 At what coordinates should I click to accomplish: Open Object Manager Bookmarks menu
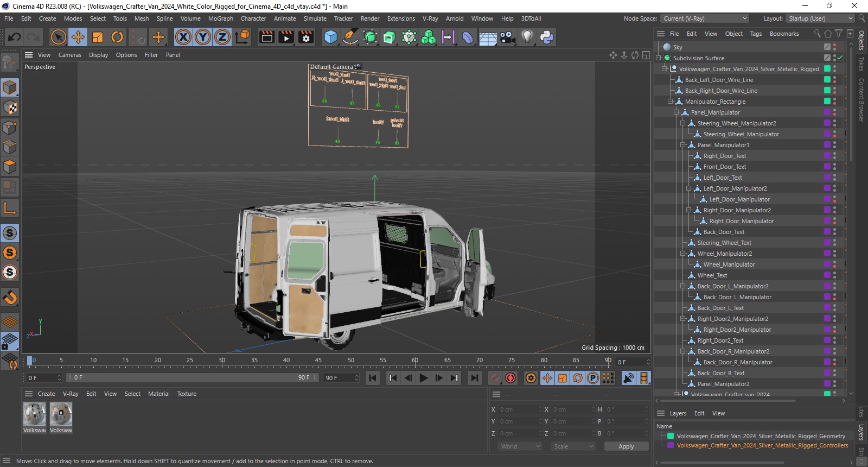click(784, 34)
